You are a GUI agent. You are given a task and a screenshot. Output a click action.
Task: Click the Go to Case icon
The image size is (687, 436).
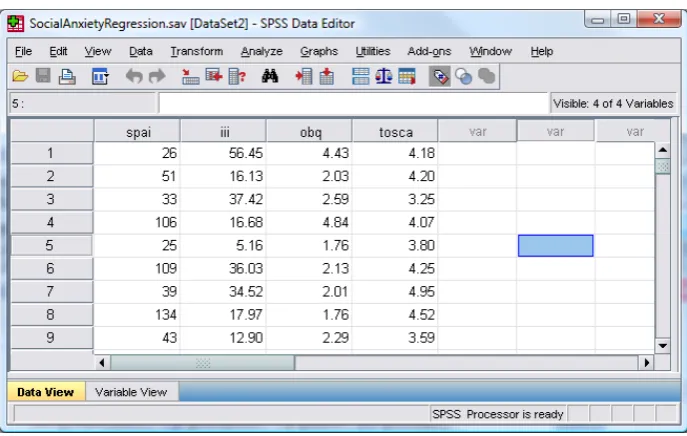point(190,77)
